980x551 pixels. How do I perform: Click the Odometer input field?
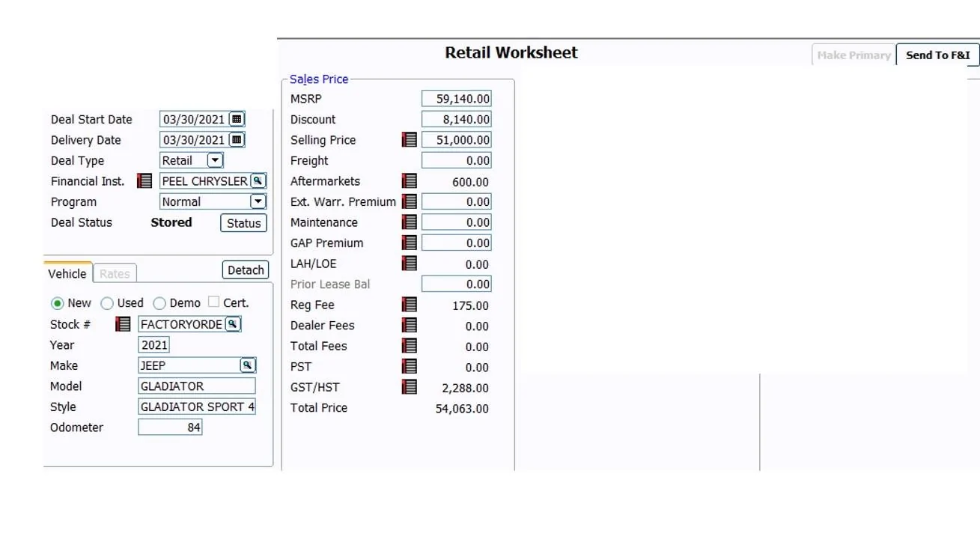[170, 427]
